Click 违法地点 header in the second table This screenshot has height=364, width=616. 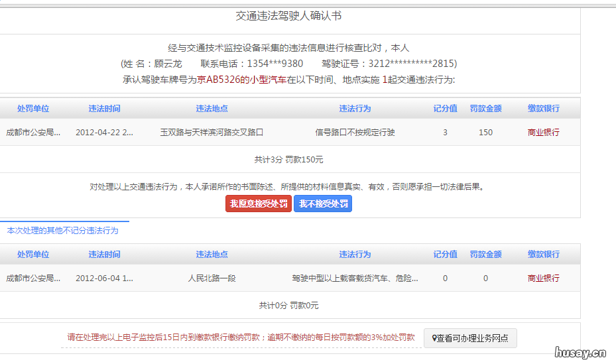point(212,255)
